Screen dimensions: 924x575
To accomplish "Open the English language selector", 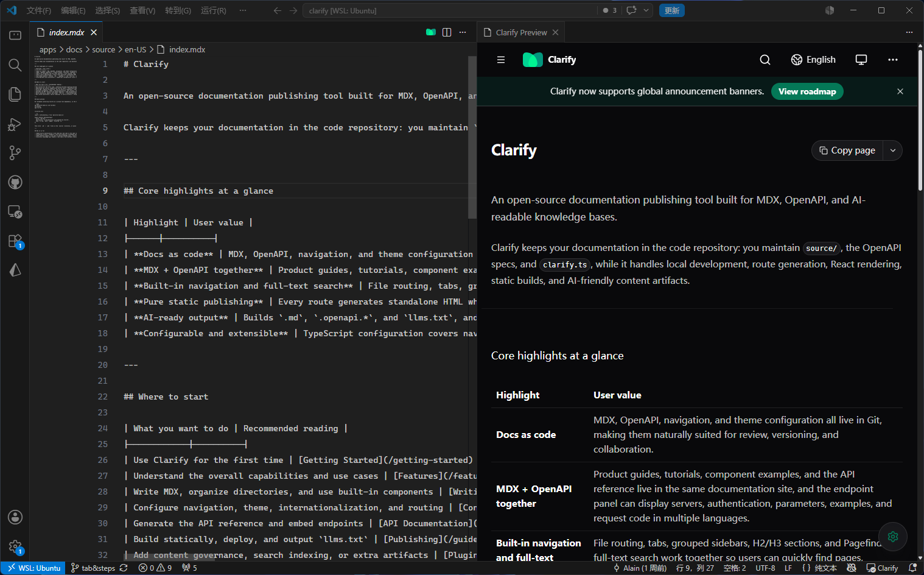I will click(x=813, y=60).
